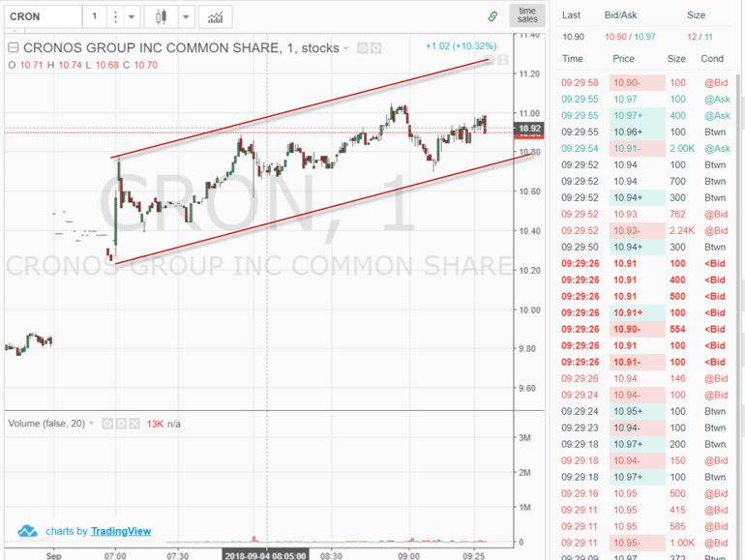Viewport: 745px width, 560px height.
Task: Click the green link chain icon
Action: 492,16
